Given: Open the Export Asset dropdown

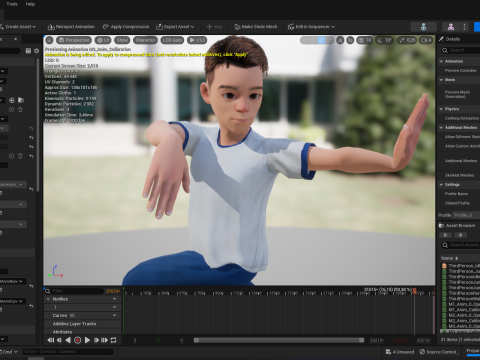Looking at the screenshot, I should 175,27.
